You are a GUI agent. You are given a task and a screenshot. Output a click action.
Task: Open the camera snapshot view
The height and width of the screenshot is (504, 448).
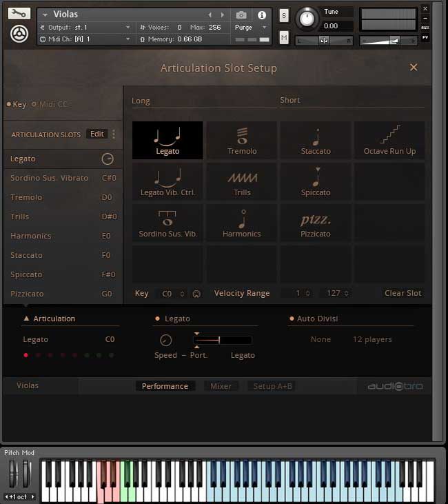click(241, 14)
